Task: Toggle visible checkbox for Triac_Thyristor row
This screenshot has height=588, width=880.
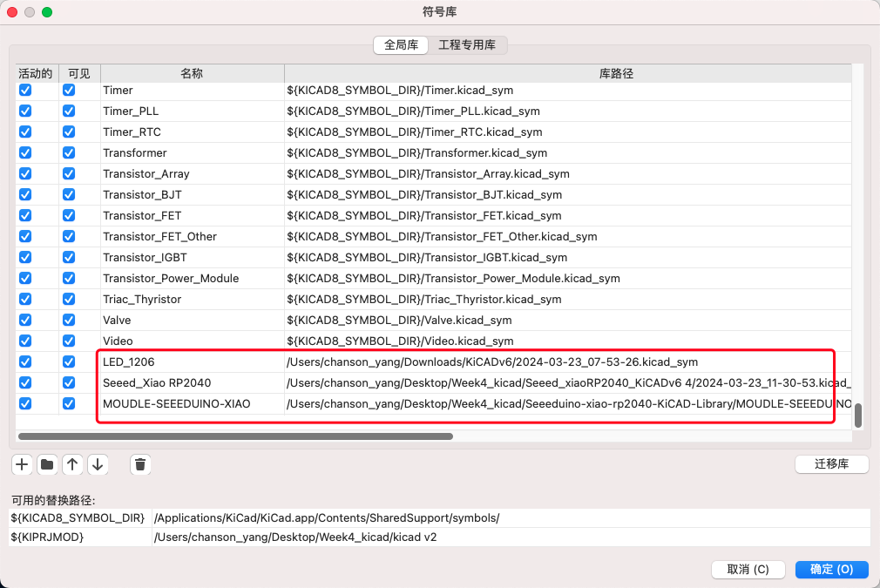Action: coord(69,299)
